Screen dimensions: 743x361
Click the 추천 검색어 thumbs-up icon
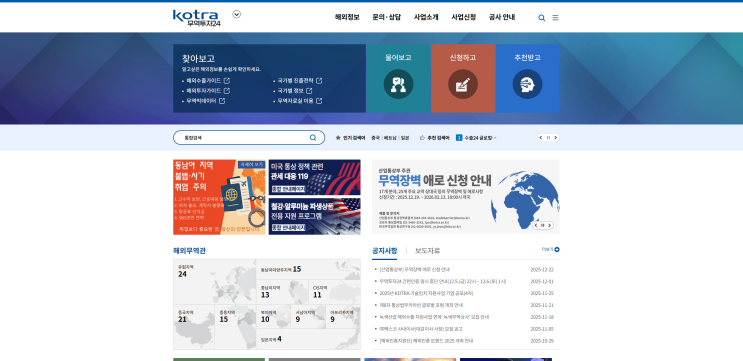(x=422, y=137)
